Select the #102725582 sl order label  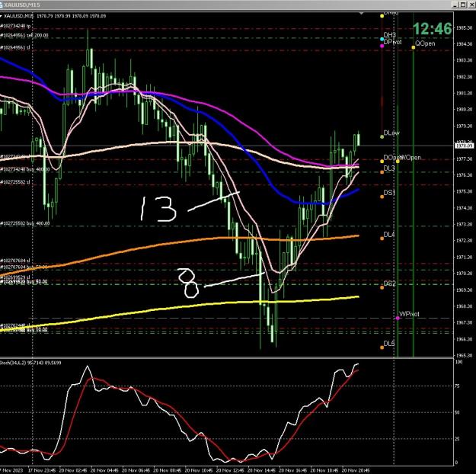15,182
